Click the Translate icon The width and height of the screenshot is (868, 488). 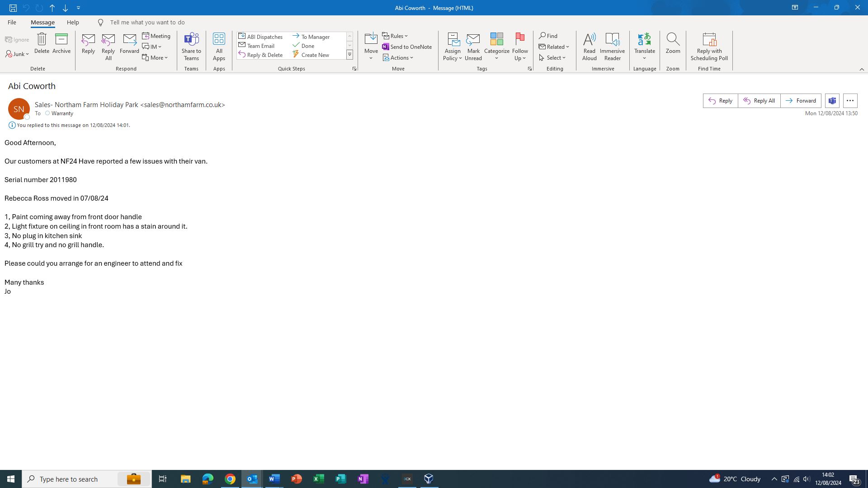(x=644, y=39)
